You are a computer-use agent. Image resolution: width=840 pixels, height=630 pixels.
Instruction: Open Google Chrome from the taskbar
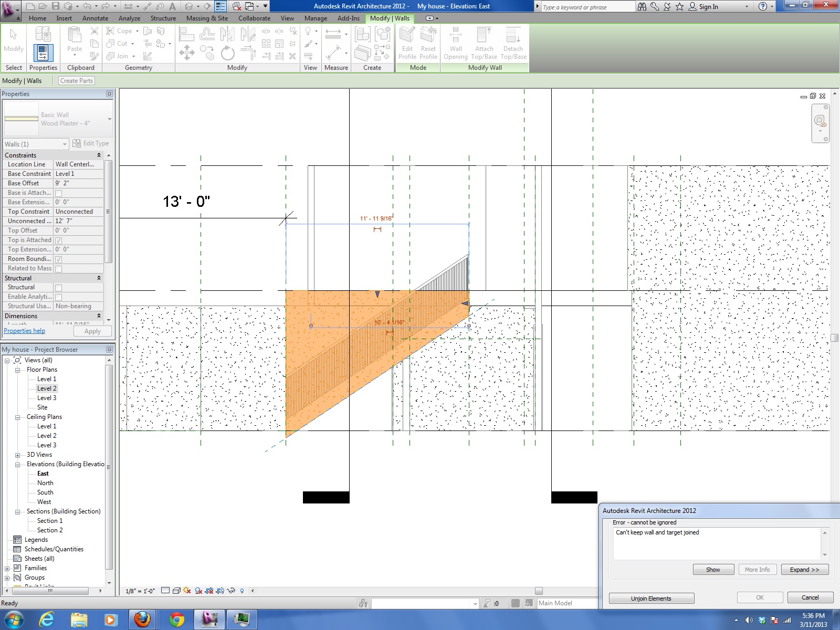click(x=177, y=619)
